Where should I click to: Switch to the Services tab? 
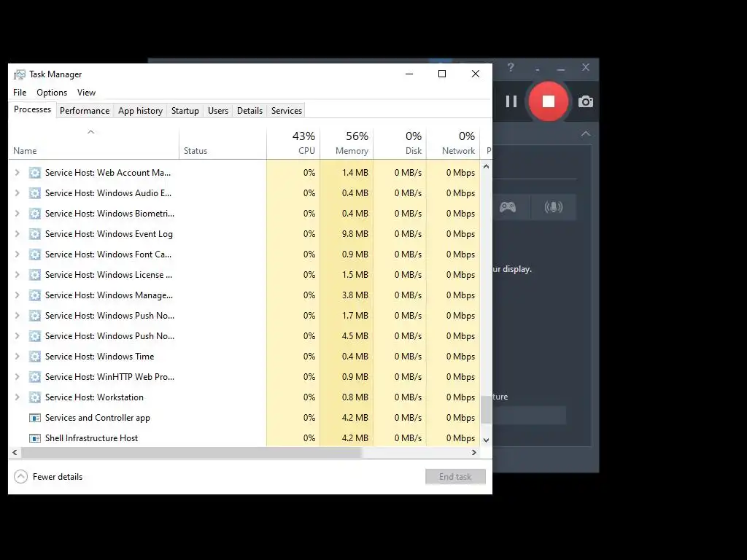pos(286,111)
